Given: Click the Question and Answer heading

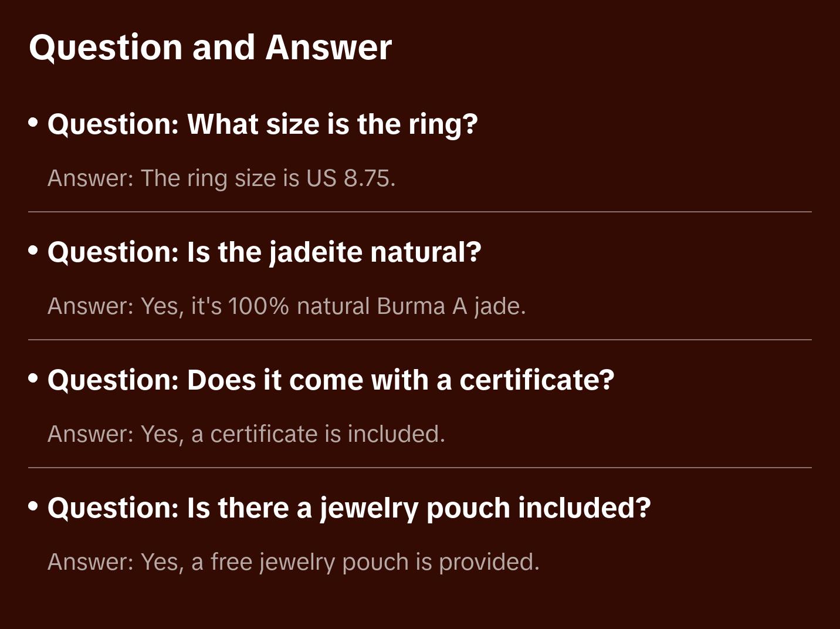Looking at the screenshot, I should pyautogui.click(x=210, y=47).
